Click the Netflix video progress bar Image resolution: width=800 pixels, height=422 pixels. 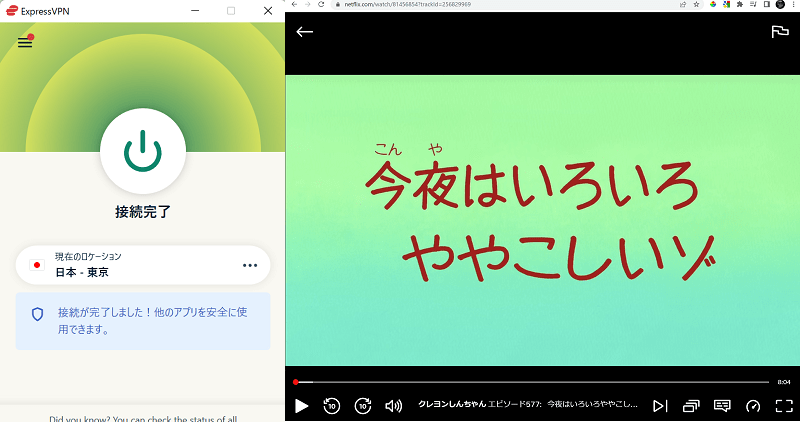532,382
